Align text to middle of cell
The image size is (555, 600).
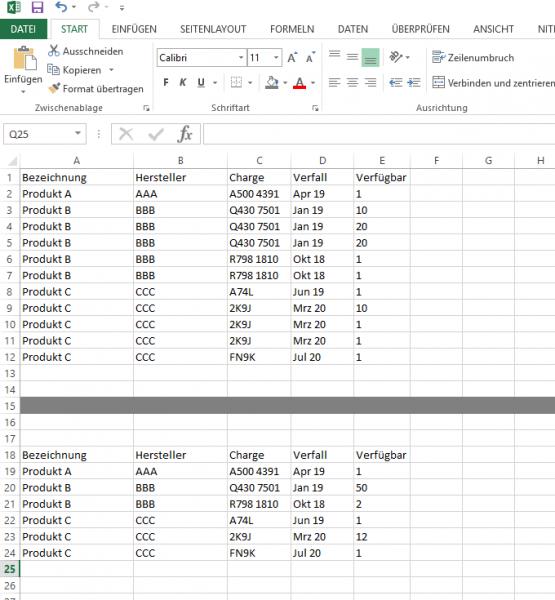[352, 57]
